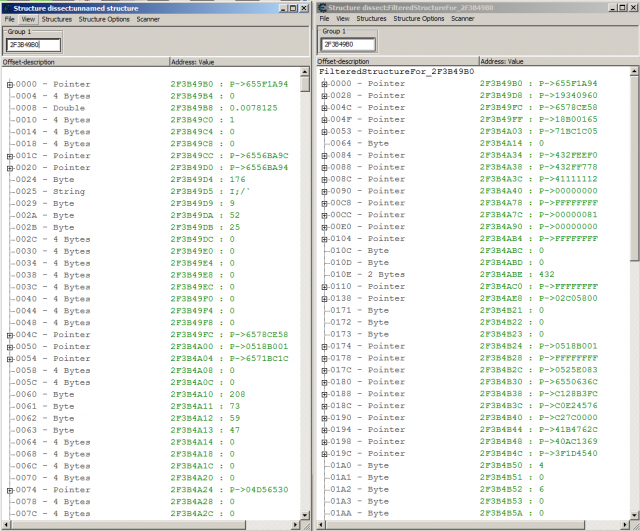Open the File menu in left window

coord(9,19)
